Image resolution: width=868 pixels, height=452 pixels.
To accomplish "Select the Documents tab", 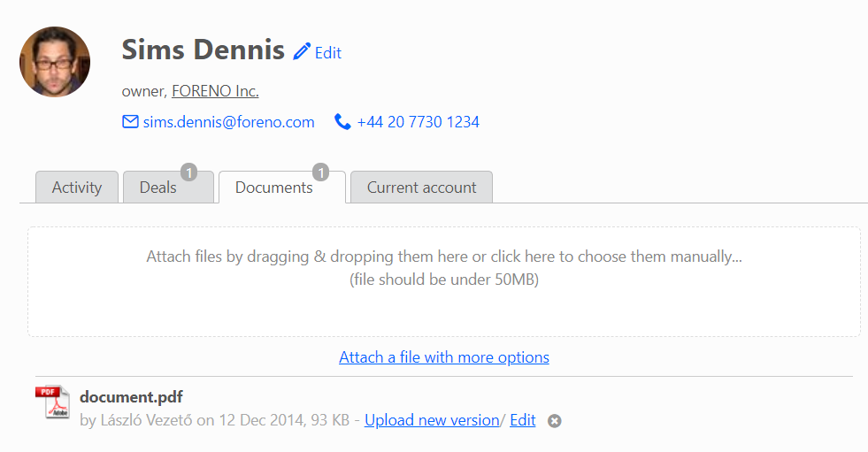I will click(x=282, y=187).
